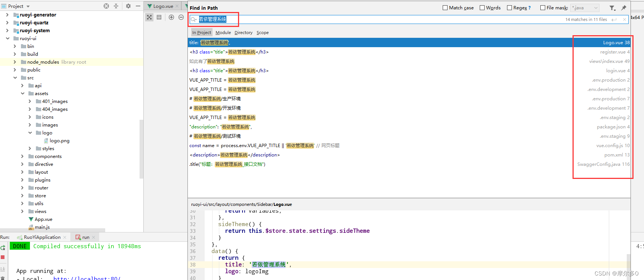This screenshot has width=644, height=280.
Task: Close the Logo.vue editor tab
Action: click(x=177, y=6)
